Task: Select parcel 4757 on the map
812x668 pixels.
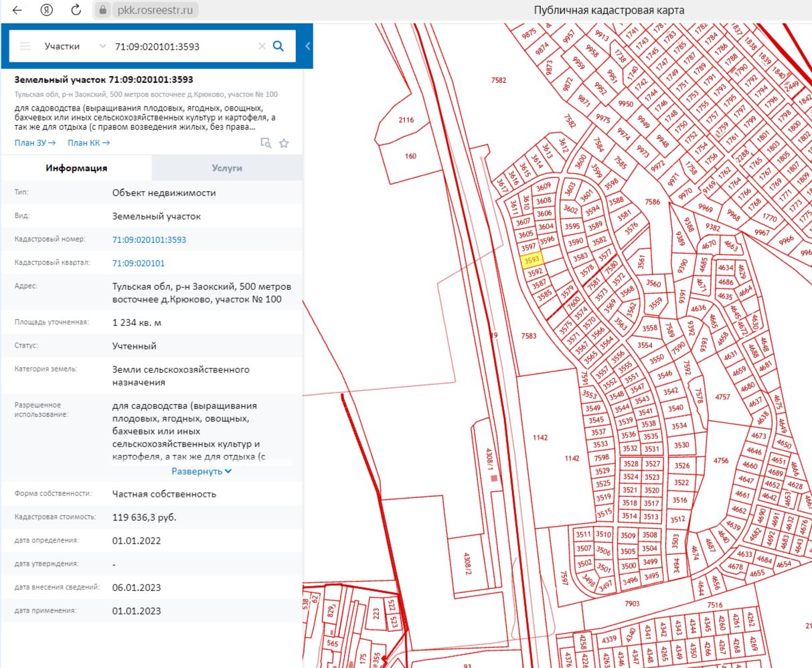Action: pos(722,397)
